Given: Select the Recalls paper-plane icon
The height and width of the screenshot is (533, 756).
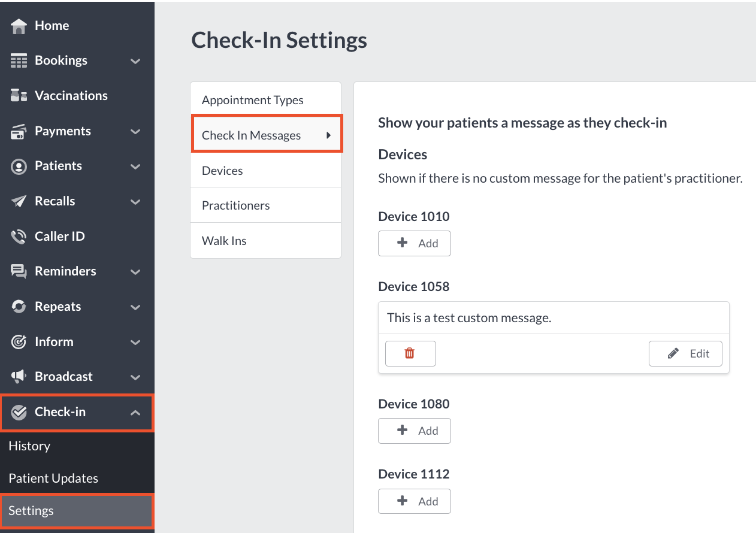Looking at the screenshot, I should pos(19,201).
